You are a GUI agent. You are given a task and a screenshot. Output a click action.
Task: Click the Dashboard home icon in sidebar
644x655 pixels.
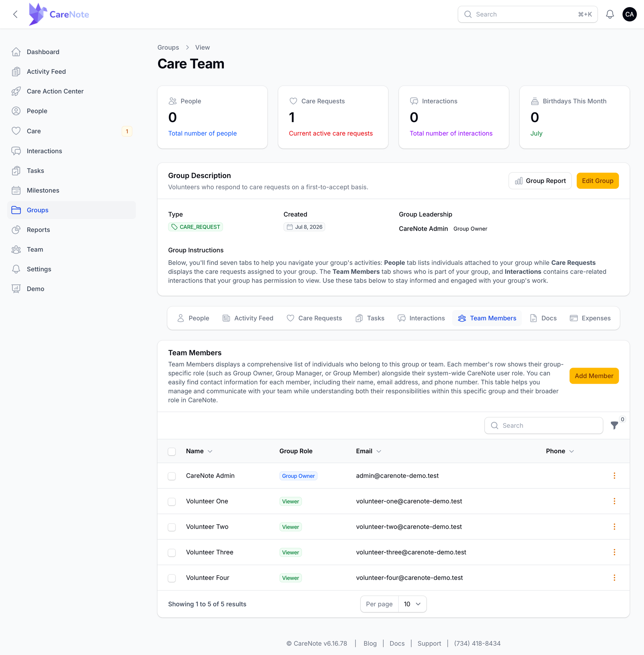16,52
